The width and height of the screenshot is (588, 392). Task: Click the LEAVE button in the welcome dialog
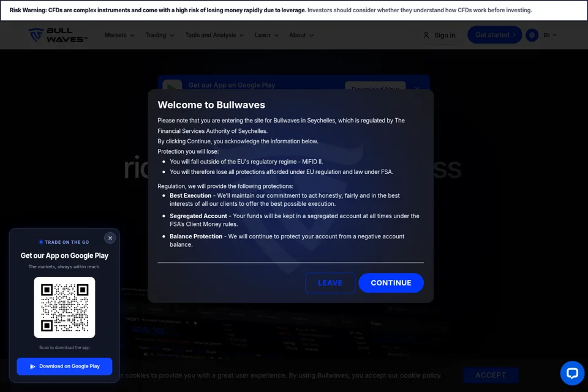(x=330, y=283)
